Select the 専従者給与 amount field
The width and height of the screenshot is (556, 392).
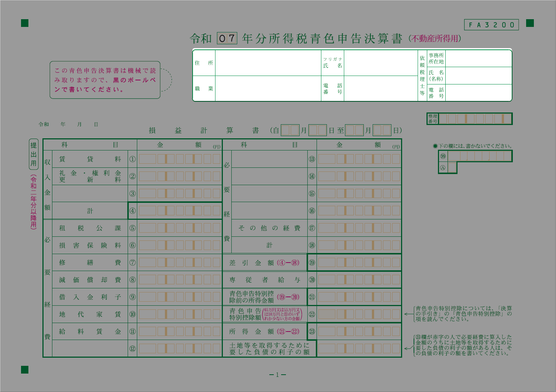click(359, 280)
